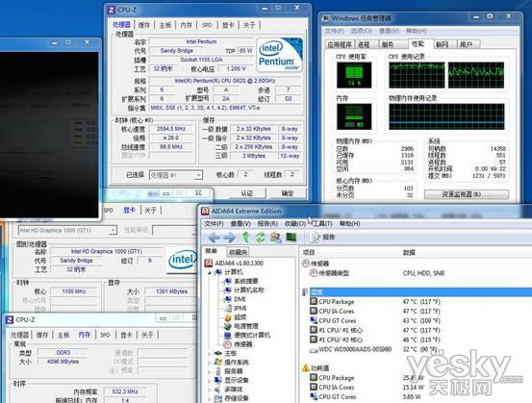
Task: Expand the 显示设备 tree node
Action: [x=210, y=380]
